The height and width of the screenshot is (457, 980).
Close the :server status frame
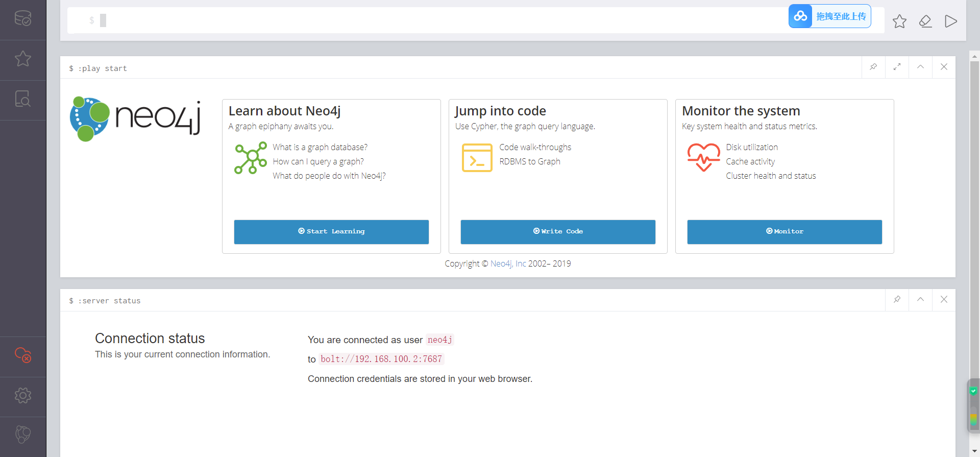pyautogui.click(x=944, y=300)
